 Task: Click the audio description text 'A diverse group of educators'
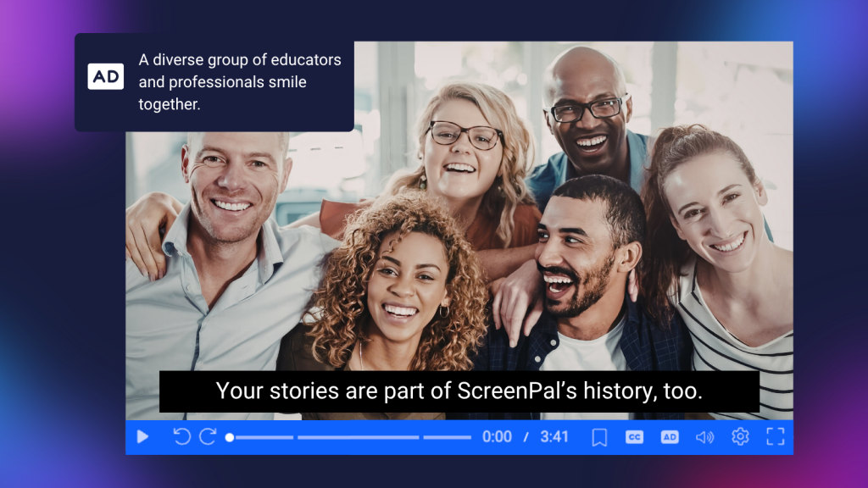click(x=240, y=60)
